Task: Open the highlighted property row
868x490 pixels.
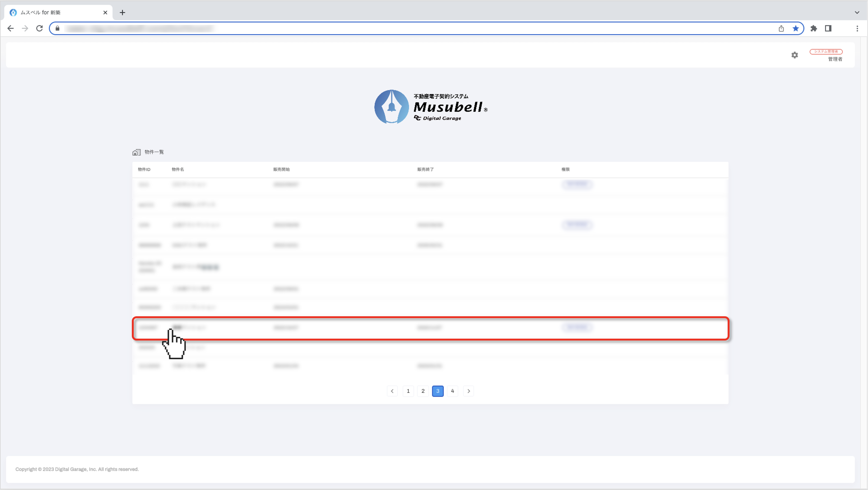Action: [x=430, y=328]
